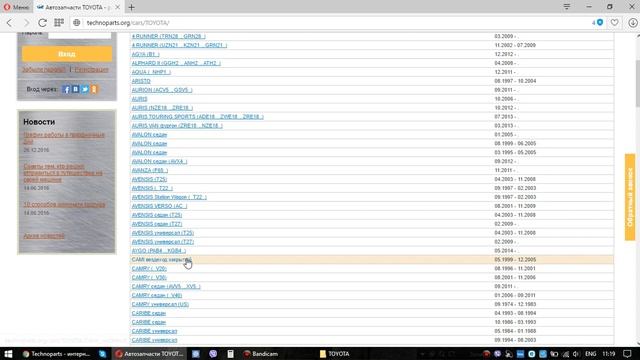This screenshot has width=640, height=360.
Task: Open the tab menu icon in title bar
Action: pos(567,7)
